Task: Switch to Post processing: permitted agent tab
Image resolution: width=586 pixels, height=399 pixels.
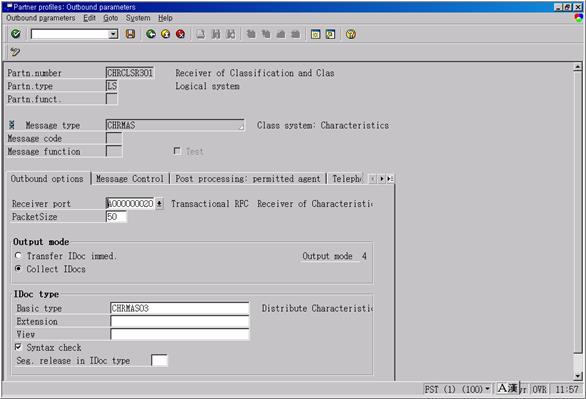Action: 248,179
